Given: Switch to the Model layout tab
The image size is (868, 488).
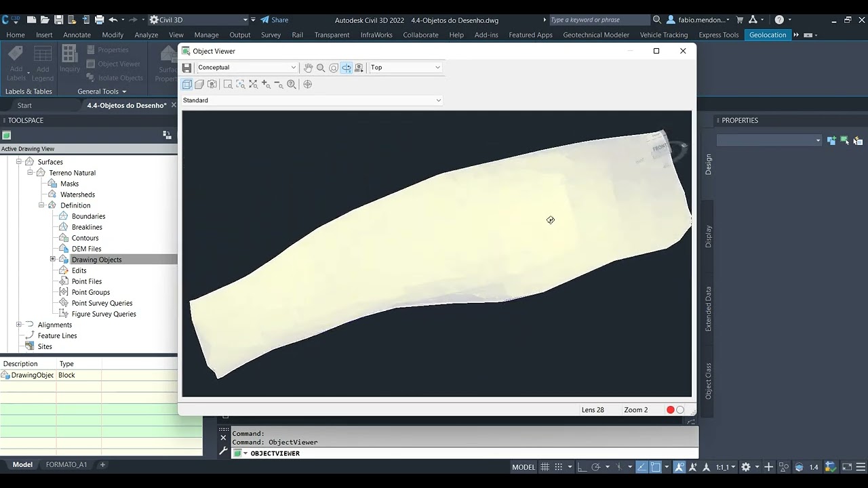Looking at the screenshot, I should tap(22, 465).
